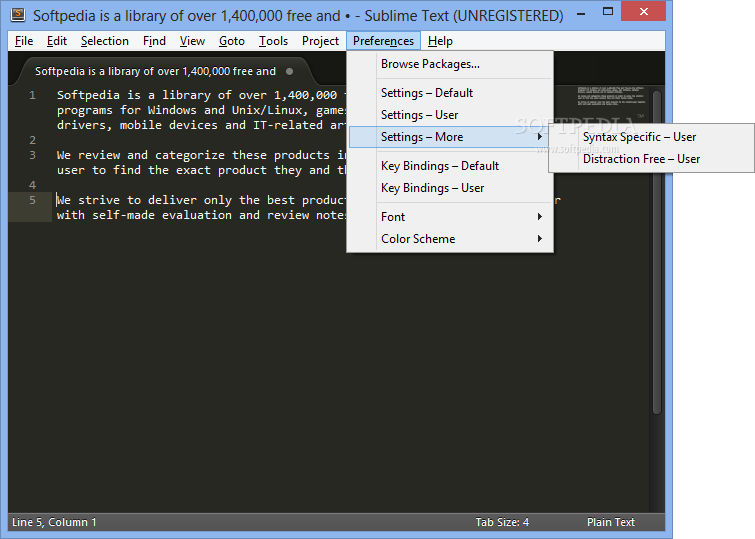755x539 pixels.
Task: Click Line 5, Column 1 in status bar
Action: [x=54, y=522]
